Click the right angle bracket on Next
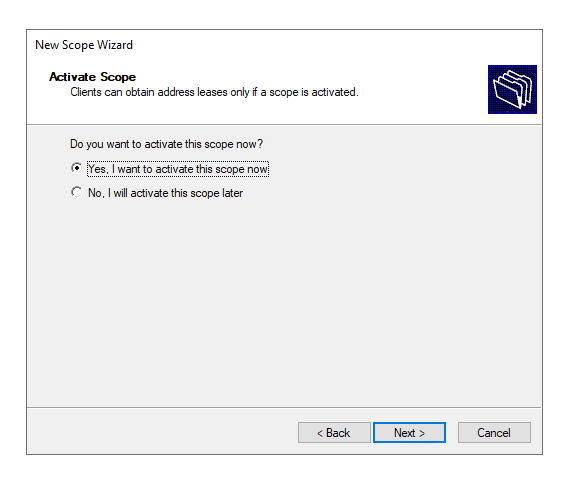 click(422, 433)
